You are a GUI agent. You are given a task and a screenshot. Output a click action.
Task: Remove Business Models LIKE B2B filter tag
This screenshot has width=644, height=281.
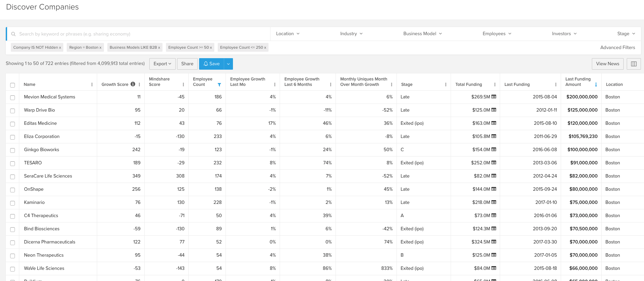(x=159, y=48)
